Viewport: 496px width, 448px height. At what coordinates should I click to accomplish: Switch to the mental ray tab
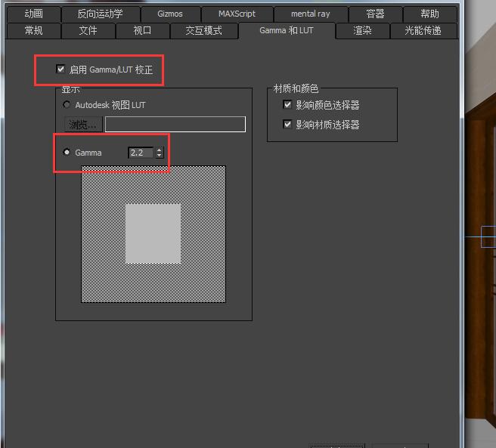coord(311,14)
